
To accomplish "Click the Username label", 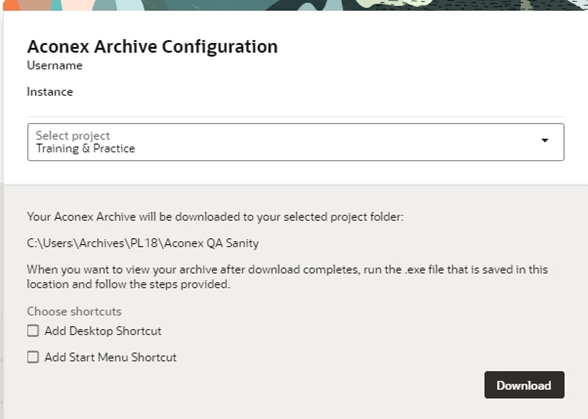I will [x=55, y=66].
